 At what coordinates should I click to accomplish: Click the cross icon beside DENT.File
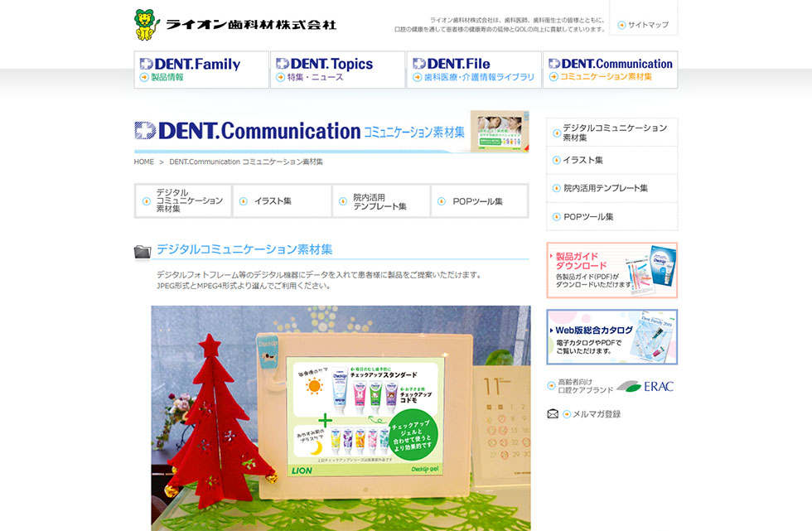(419, 63)
